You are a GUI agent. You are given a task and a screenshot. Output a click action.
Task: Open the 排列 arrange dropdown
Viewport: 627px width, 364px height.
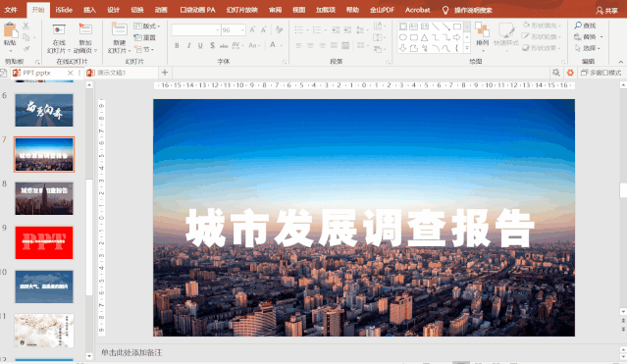(x=482, y=37)
